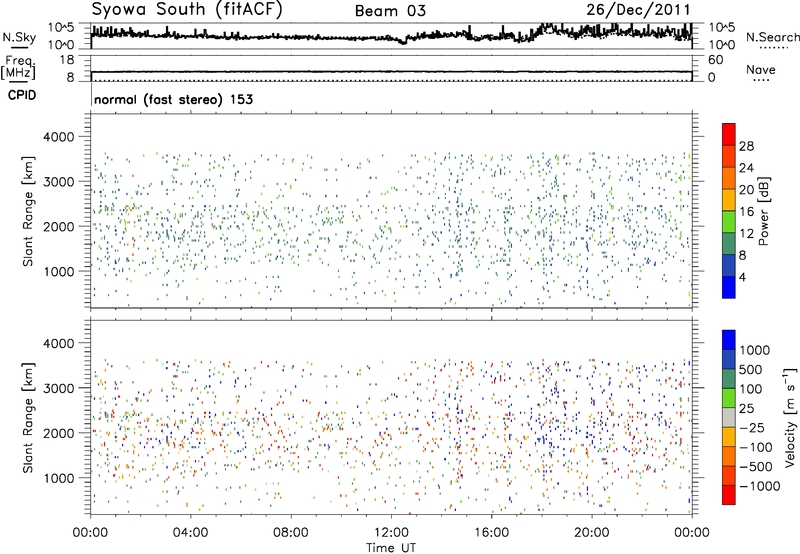Click the '24' Power color bar label
This screenshot has height=554, width=800.
746,168
